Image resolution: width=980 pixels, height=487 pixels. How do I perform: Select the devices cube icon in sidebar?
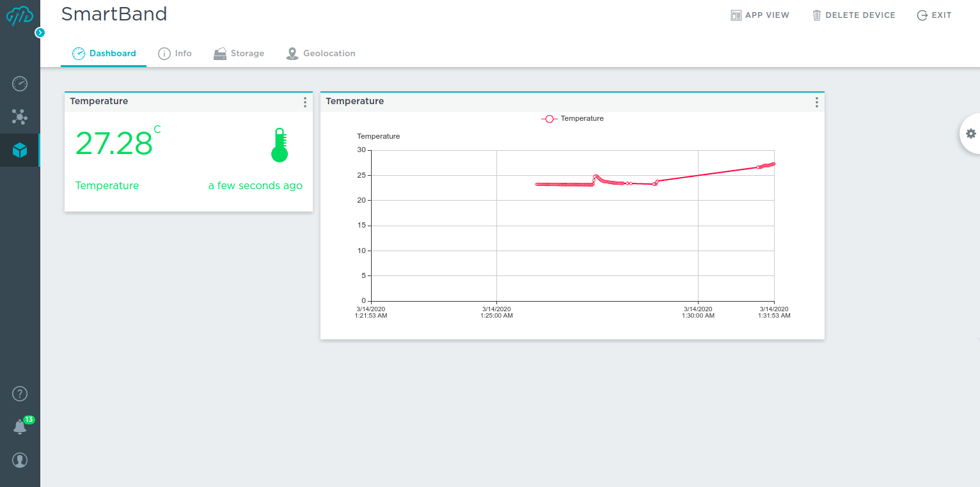click(20, 150)
